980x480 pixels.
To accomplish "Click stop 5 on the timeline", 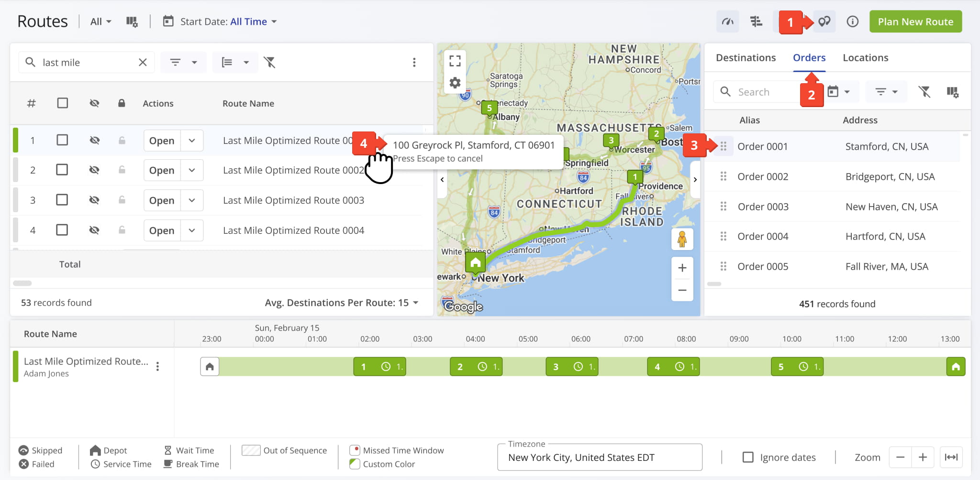I will pyautogui.click(x=797, y=367).
